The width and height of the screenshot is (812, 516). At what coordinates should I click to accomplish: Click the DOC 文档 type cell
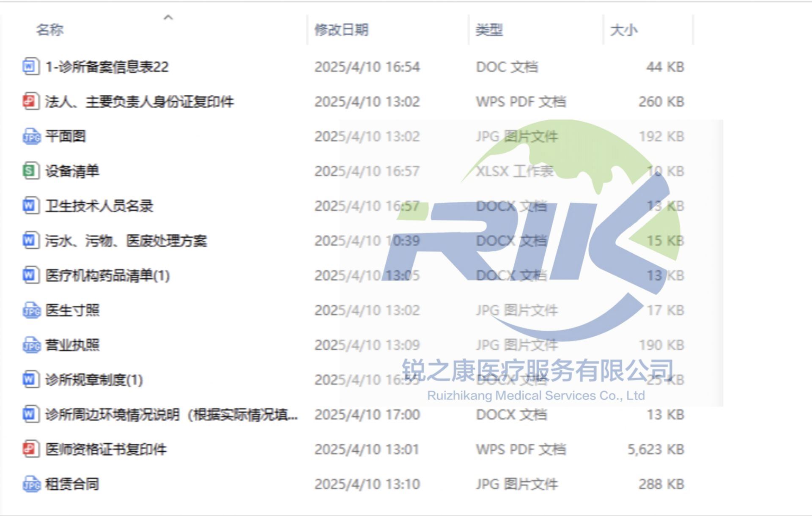click(507, 67)
